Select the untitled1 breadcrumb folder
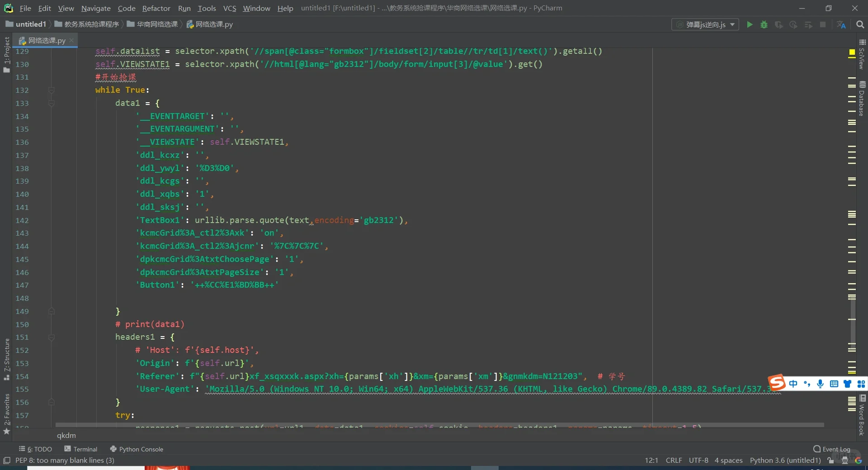868x470 pixels. [x=26, y=24]
